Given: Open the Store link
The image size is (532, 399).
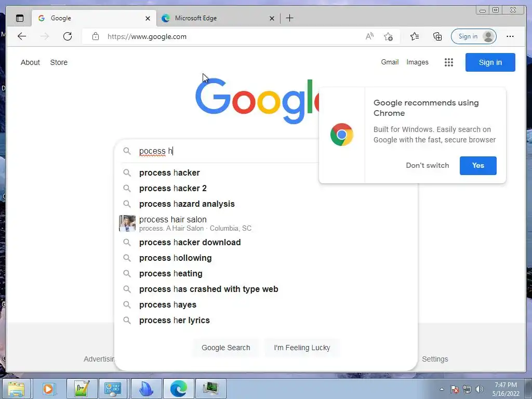Looking at the screenshot, I should pyautogui.click(x=59, y=62).
